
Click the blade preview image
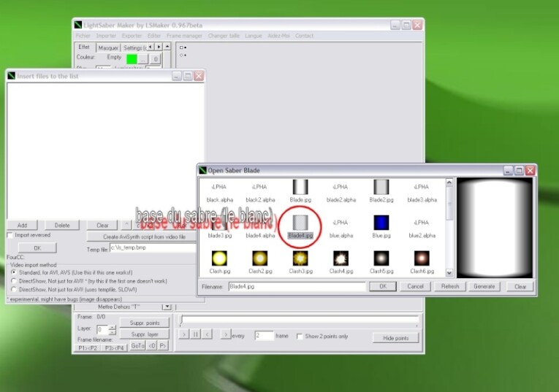pyautogui.click(x=495, y=228)
